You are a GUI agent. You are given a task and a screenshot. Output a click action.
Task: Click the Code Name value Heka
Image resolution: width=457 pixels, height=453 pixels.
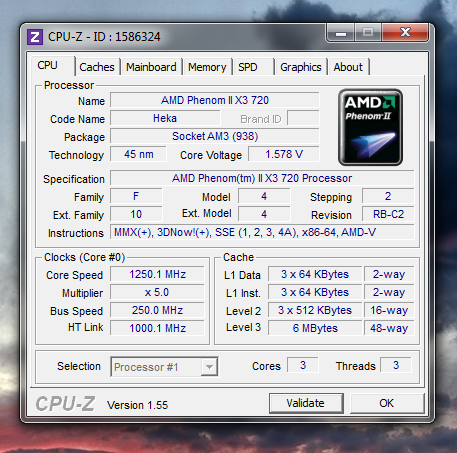165,118
